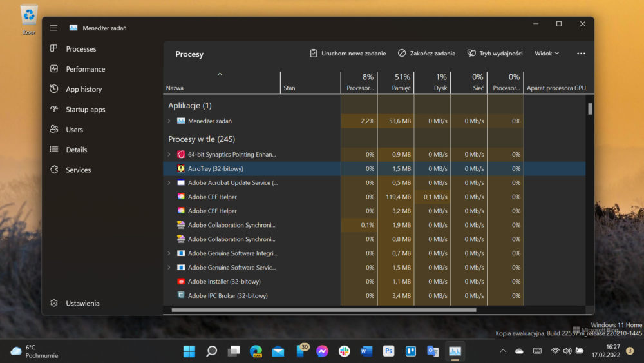This screenshot has width=644, height=363.
Task: Open Task View on taskbar
Action: [x=234, y=351]
